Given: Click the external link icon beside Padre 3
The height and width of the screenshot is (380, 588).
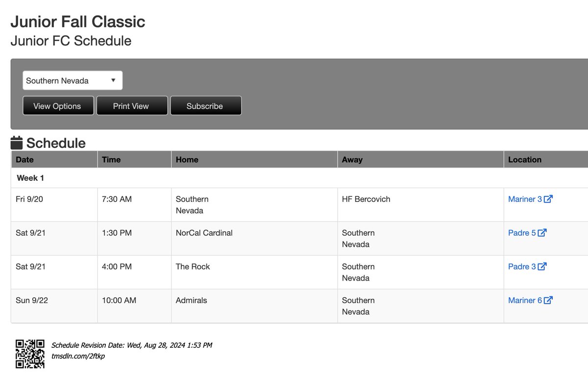Looking at the screenshot, I should [542, 266].
